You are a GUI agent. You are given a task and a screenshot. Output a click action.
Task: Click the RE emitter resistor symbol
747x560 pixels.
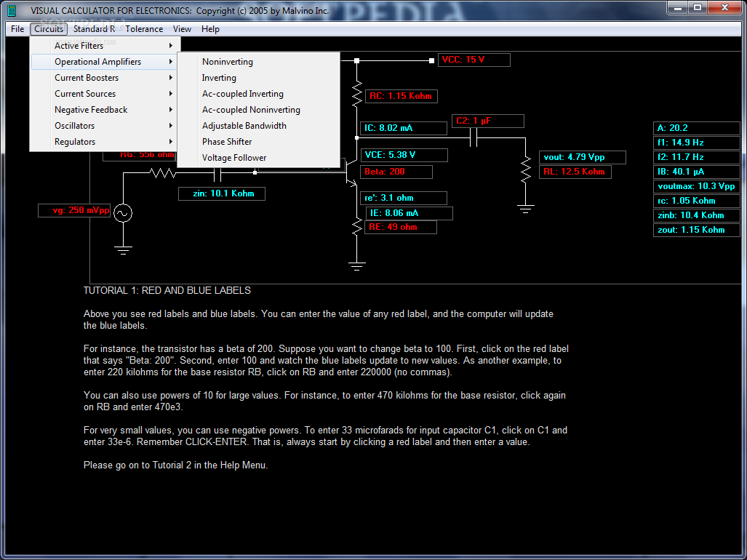(x=357, y=227)
